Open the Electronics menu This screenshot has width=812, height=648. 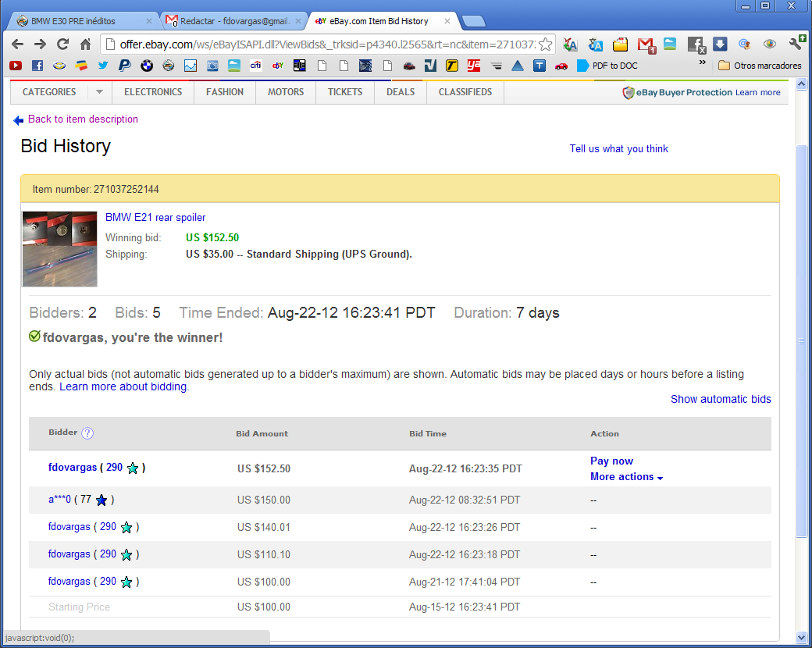(153, 92)
